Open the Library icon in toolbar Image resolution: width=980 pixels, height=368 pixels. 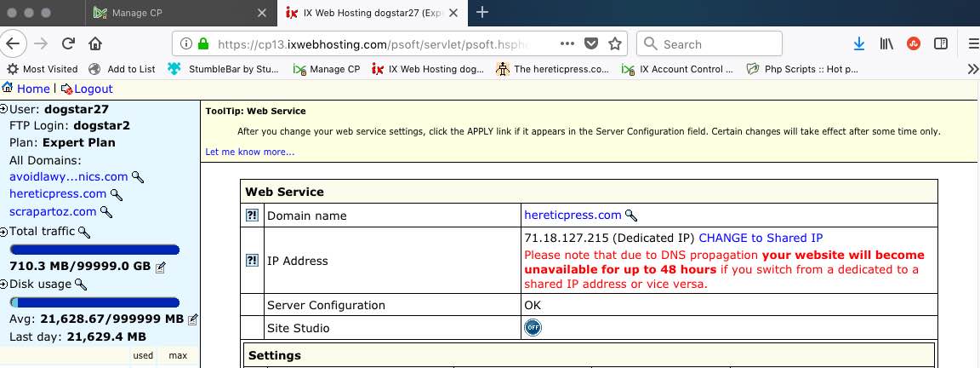(x=886, y=43)
